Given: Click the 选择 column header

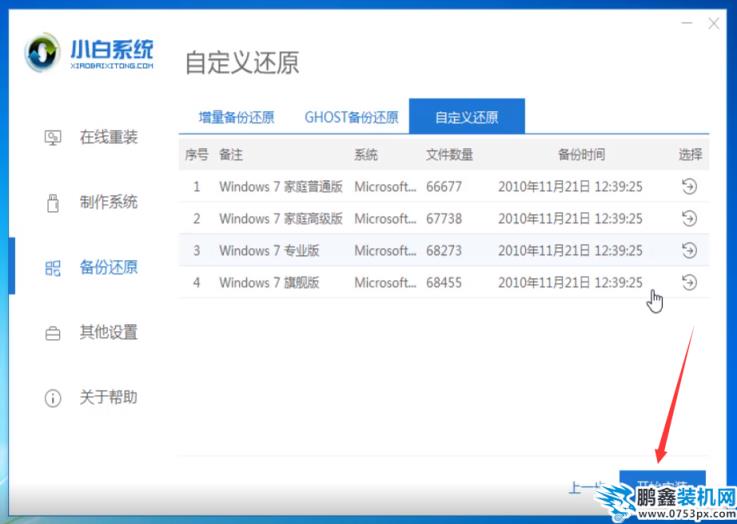Looking at the screenshot, I should click(x=690, y=155).
